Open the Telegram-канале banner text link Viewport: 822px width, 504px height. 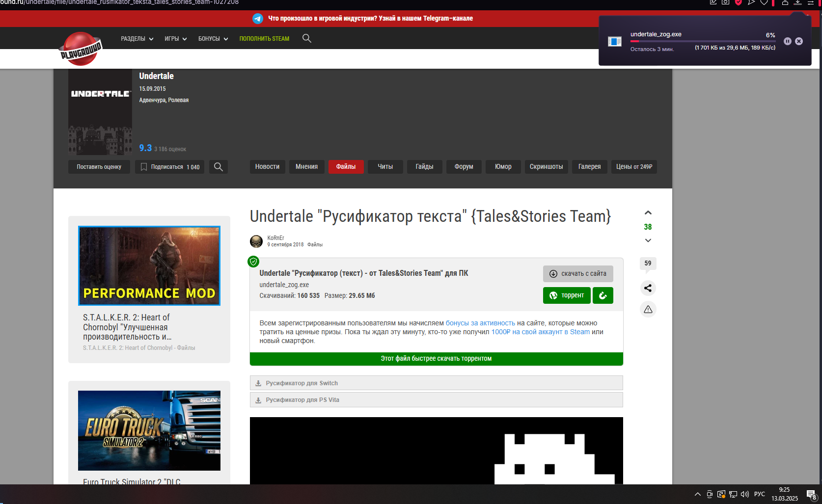coord(370,18)
